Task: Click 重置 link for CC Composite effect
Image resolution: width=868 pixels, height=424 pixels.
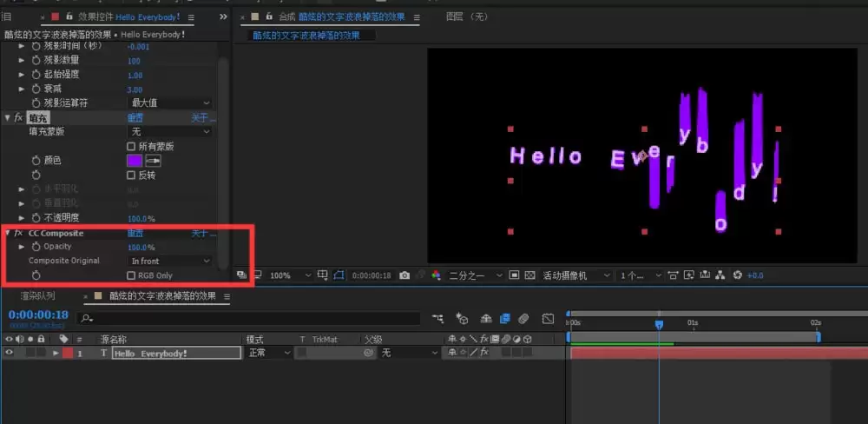Action: 135,234
